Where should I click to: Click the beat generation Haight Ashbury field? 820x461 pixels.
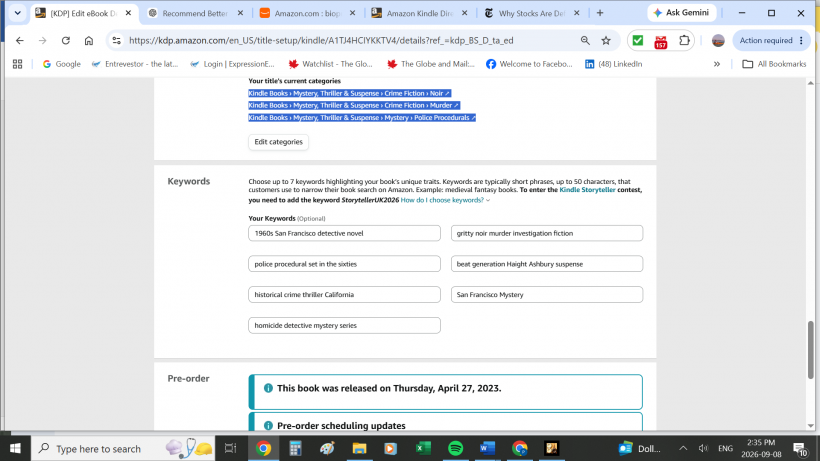(x=546, y=264)
